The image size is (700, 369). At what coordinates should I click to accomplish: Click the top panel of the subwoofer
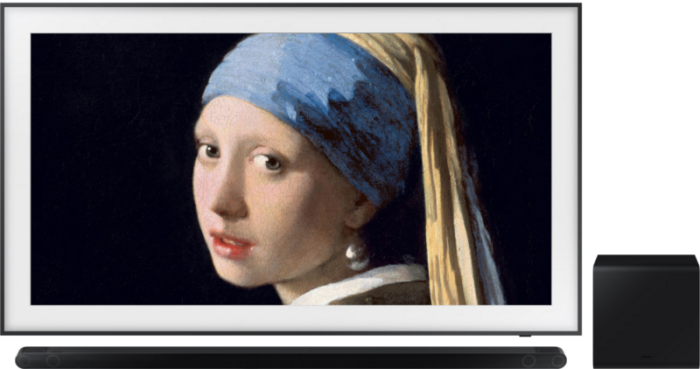click(646, 263)
